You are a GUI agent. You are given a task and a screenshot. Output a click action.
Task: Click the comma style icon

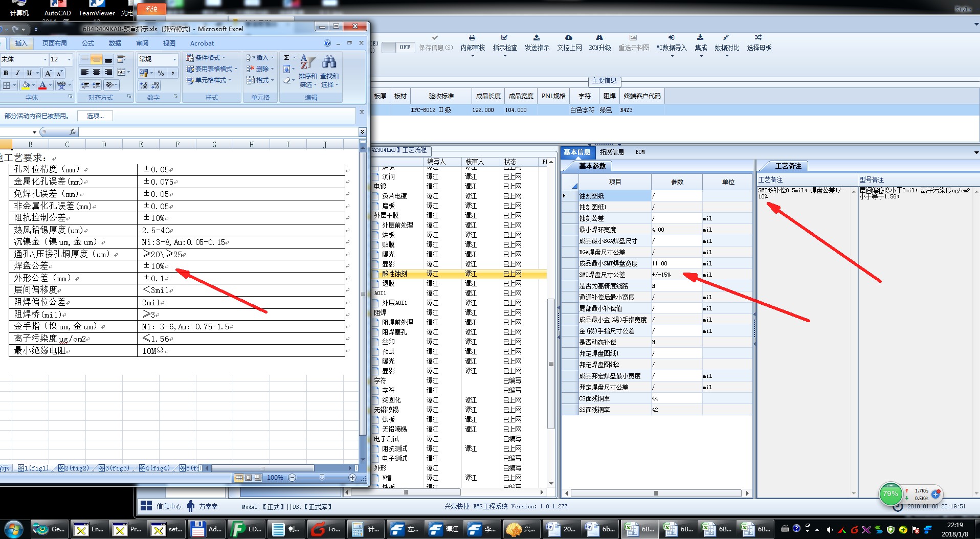[x=173, y=73]
